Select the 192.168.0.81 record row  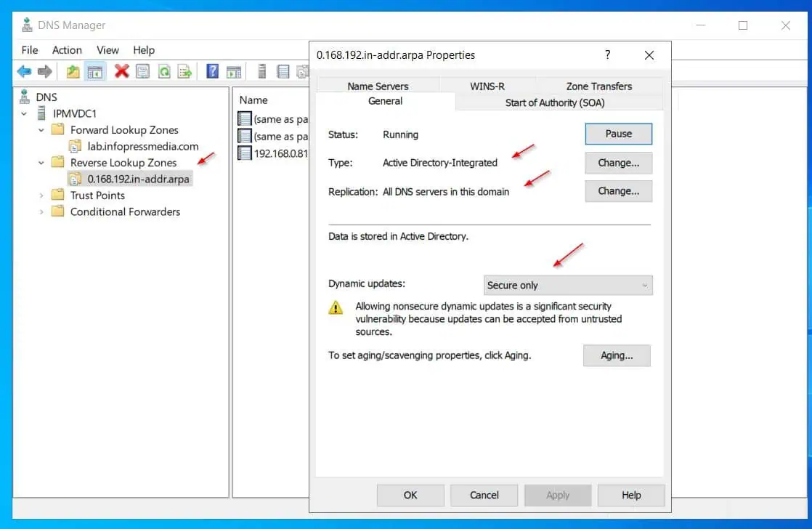[x=273, y=153]
